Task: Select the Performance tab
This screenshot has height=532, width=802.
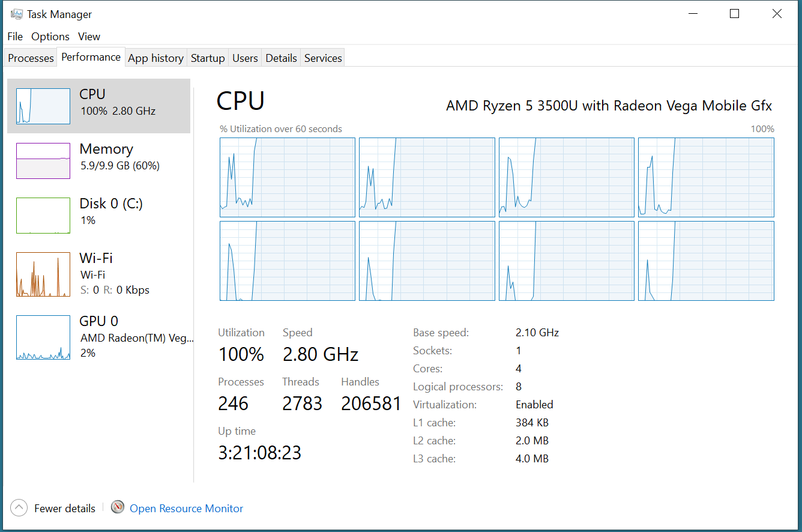Action: [x=91, y=57]
